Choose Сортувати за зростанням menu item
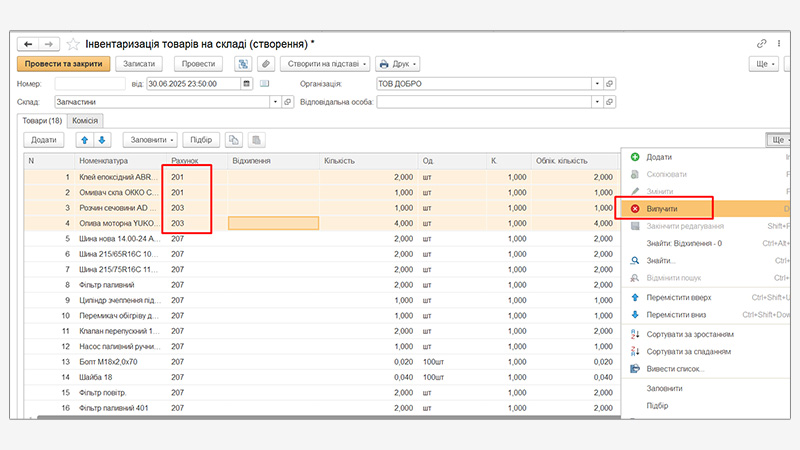Screen dimensions: 800x450 pos(689,334)
